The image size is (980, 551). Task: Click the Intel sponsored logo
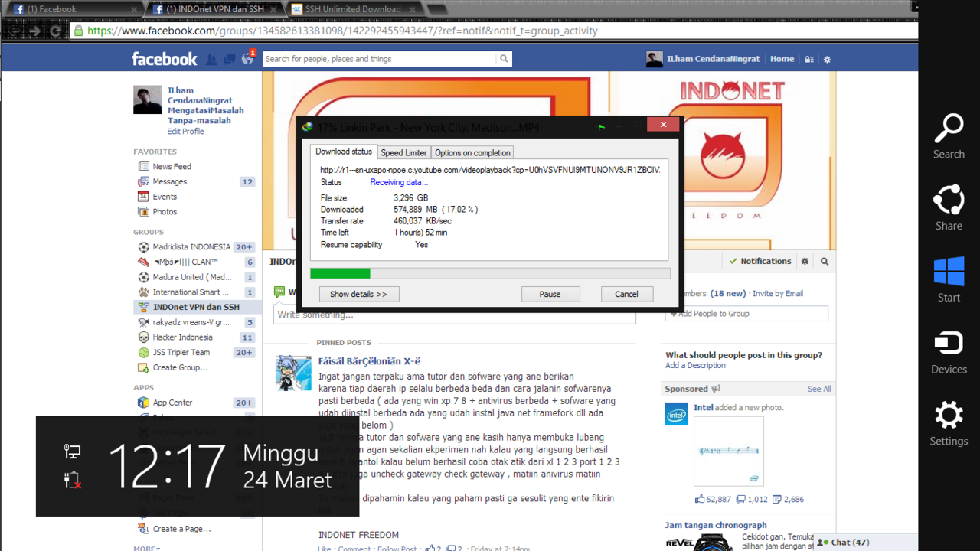[x=676, y=414]
